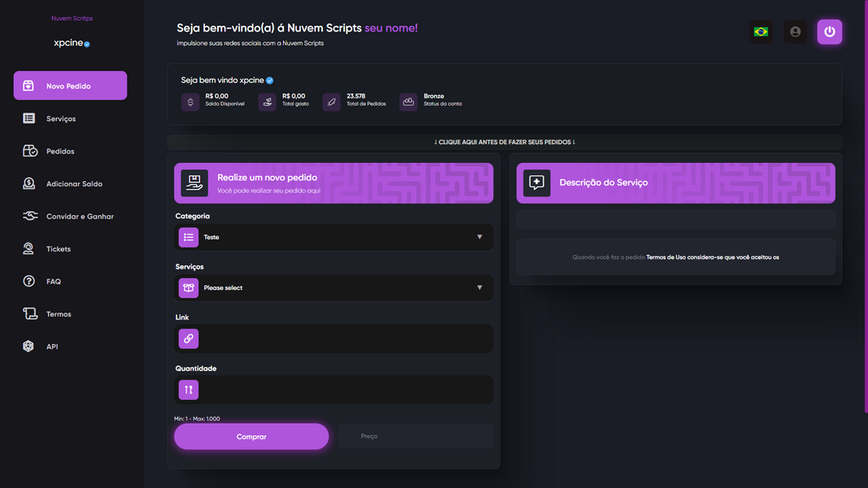868x488 pixels.
Task: Open the Categoria dropdown
Action: point(333,236)
